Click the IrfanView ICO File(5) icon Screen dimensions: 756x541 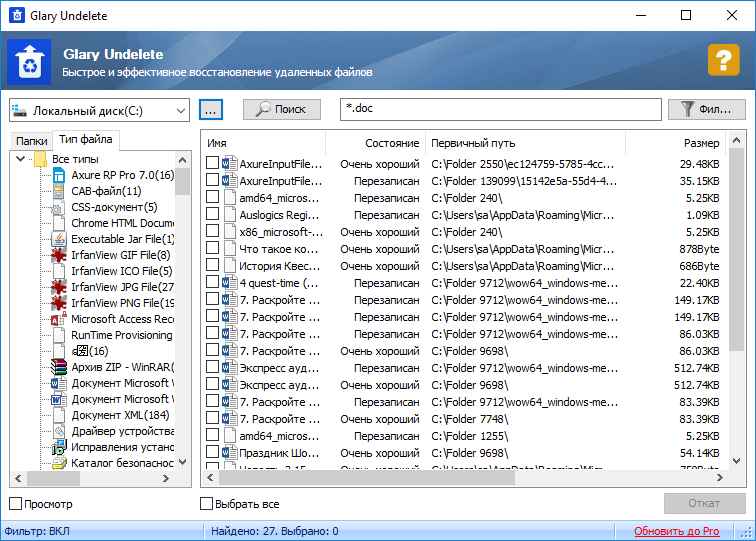tap(59, 271)
